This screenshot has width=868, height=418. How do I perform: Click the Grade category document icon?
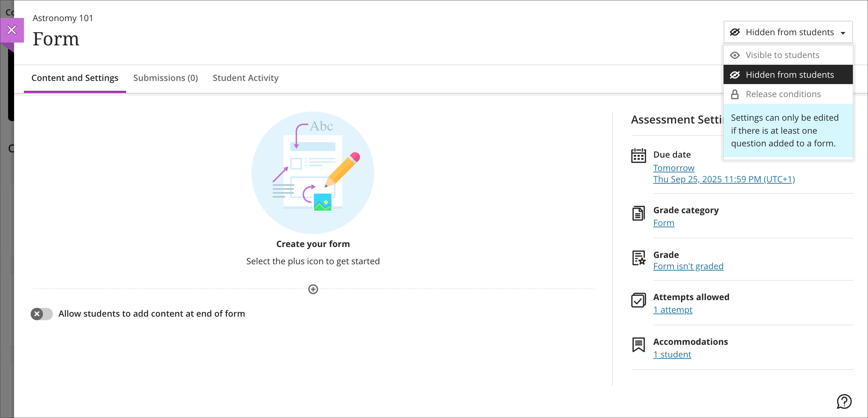(x=638, y=213)
